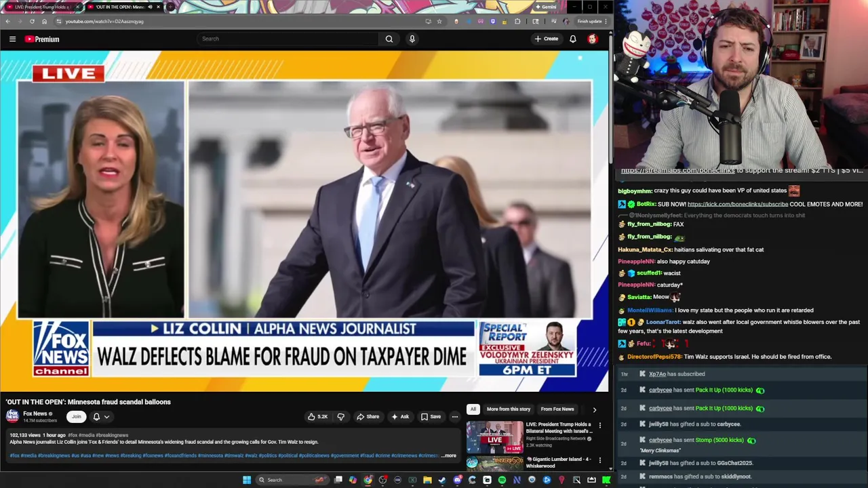Image resolution: width=868 pixels, height=488 pixels.
Task: Click the Fox News video player
Action: click(x=304, y=221)
